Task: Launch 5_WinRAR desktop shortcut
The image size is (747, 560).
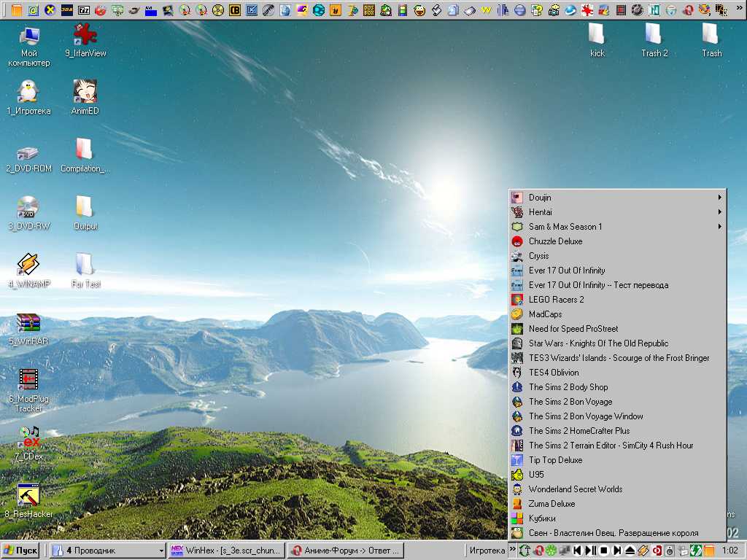Action: coord(28,329)
